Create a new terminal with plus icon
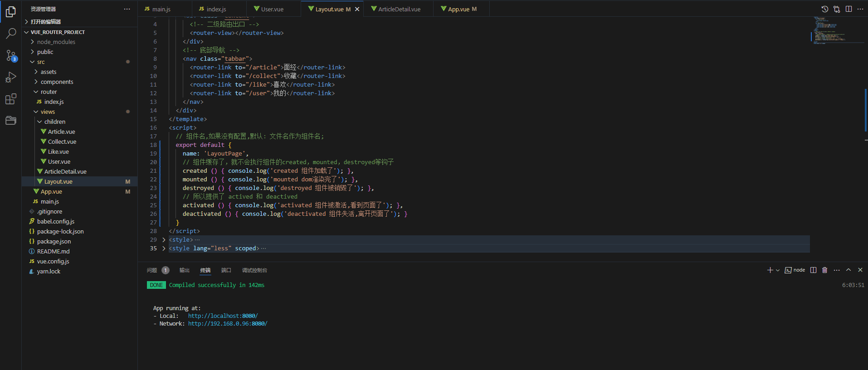Image resolution: width=868 pixels, height=370 pixels. [770, 270]
